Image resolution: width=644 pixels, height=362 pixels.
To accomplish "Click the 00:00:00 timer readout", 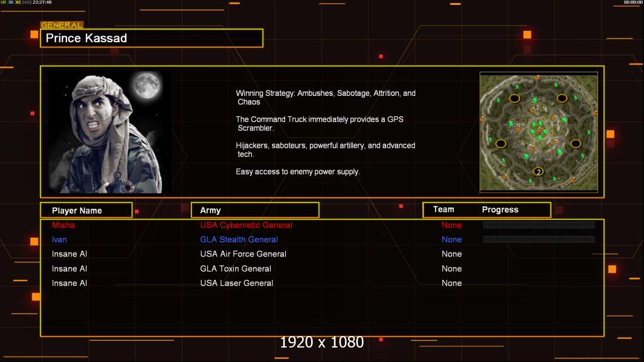I will [633, 2].
